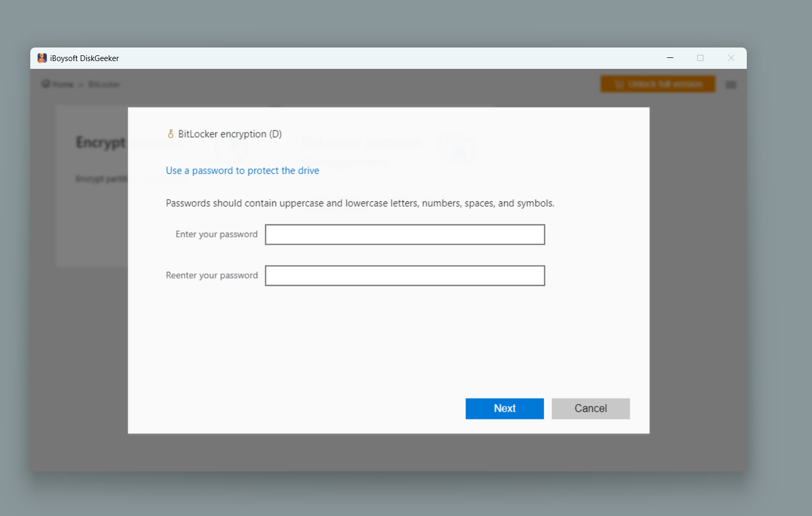The image size is (812, 516).
Task: Click the Next button
Action: [x=504, y=409]
